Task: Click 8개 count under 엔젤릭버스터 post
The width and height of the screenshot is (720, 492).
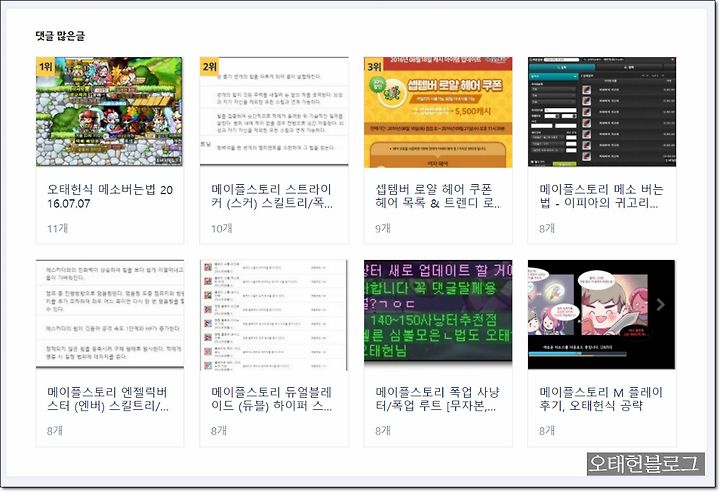Action: (55, 431)
